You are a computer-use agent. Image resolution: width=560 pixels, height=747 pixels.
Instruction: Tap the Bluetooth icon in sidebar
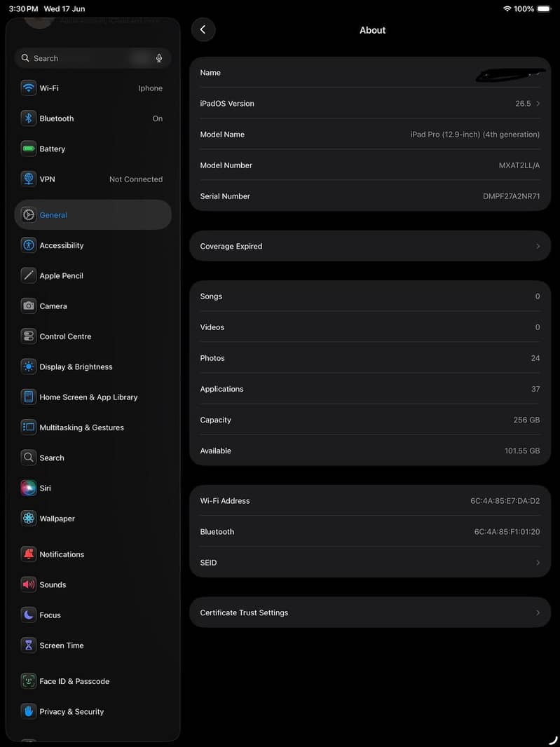tap(29, 118)
